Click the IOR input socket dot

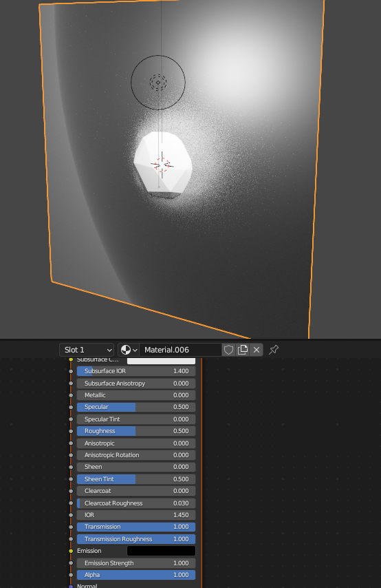[x=71, y=515]
